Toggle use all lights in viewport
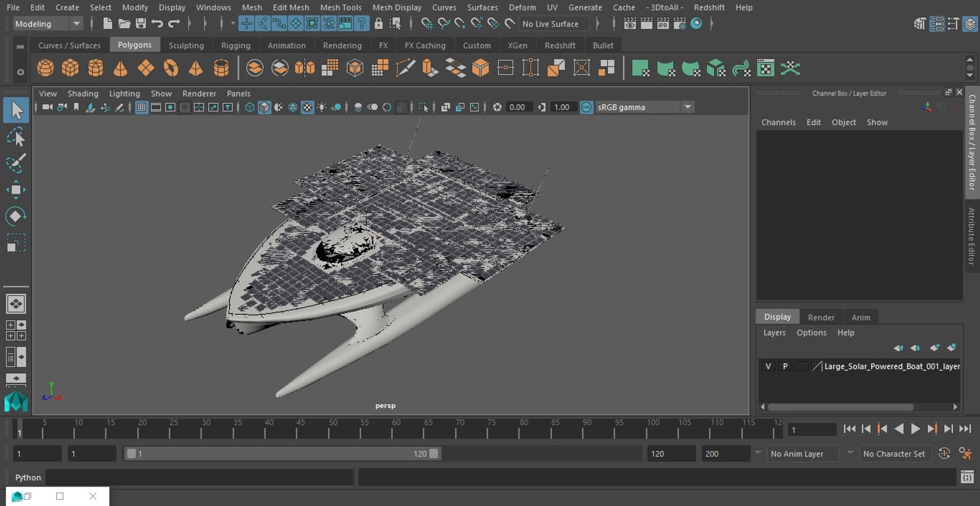This screenshot has height=506, width=980. coord(322,107)
